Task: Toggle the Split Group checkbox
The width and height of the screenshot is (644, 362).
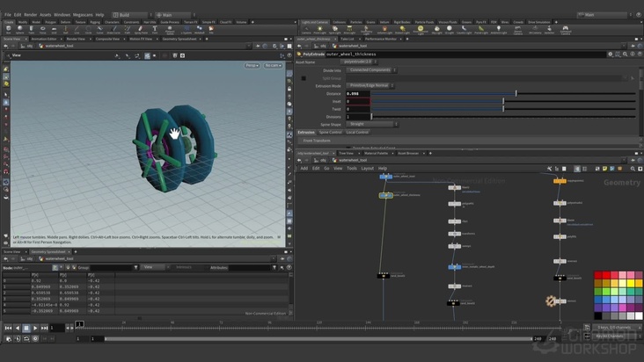Action: (x=304, y=78)
